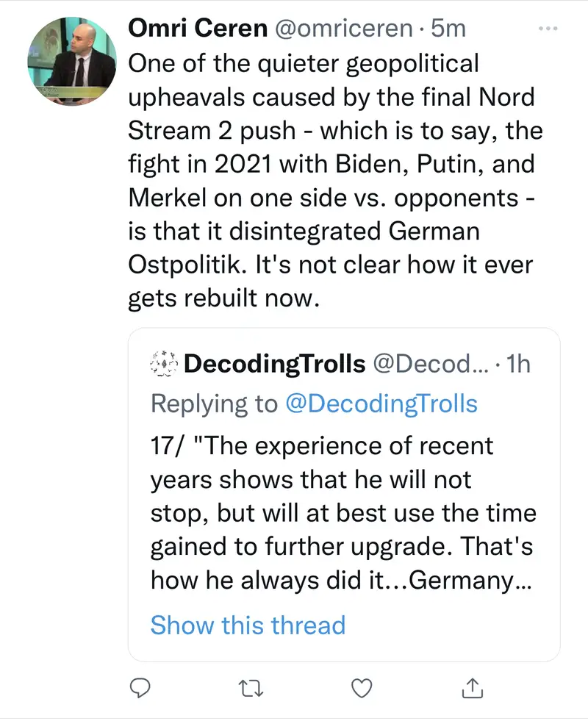The width and height of the screenshot is (588, 721).
Task: Click the 'Replying to' label in quoted tweet
Action: pyautogui.click(x=213, y=403)
